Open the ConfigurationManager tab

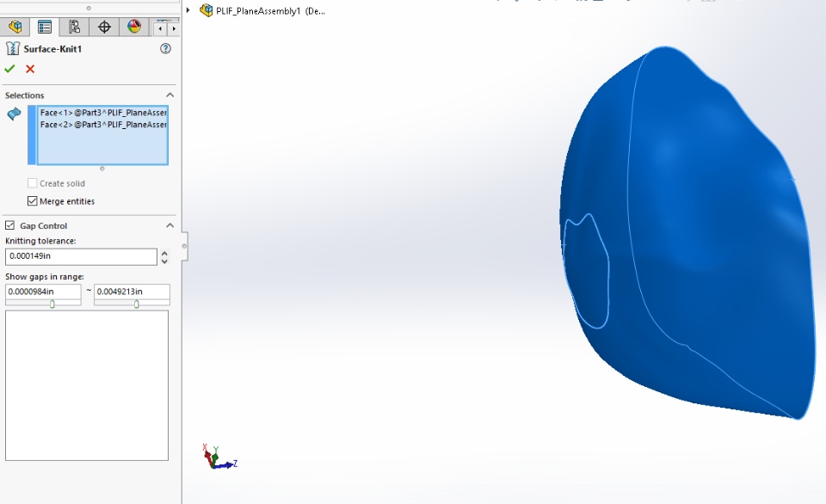point(74,27)
